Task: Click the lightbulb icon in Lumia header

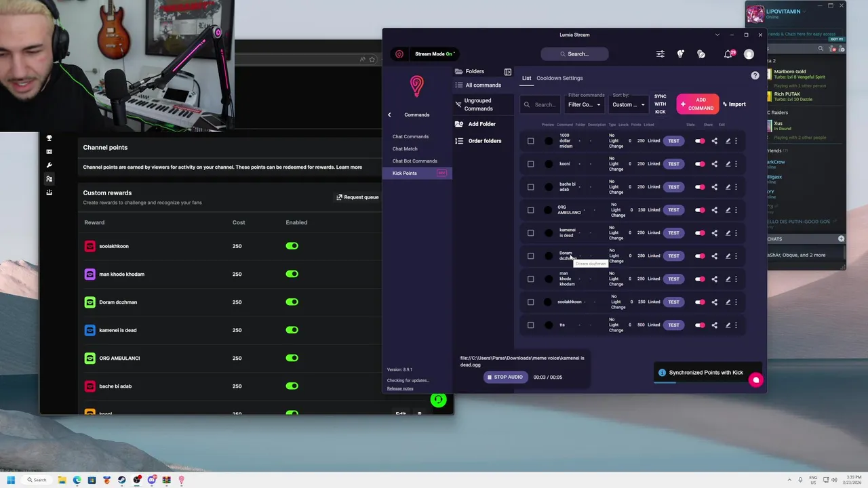Action: click(681, 54)
